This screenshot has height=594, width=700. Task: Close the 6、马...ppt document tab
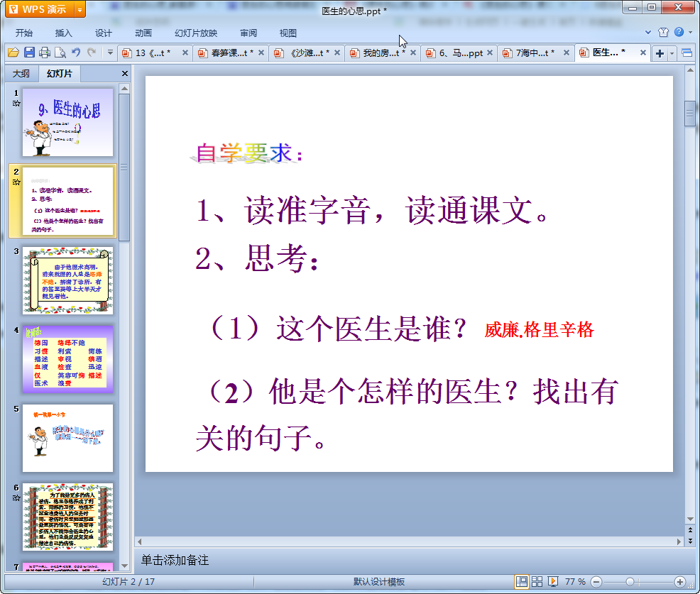click(x=490, y=53)
